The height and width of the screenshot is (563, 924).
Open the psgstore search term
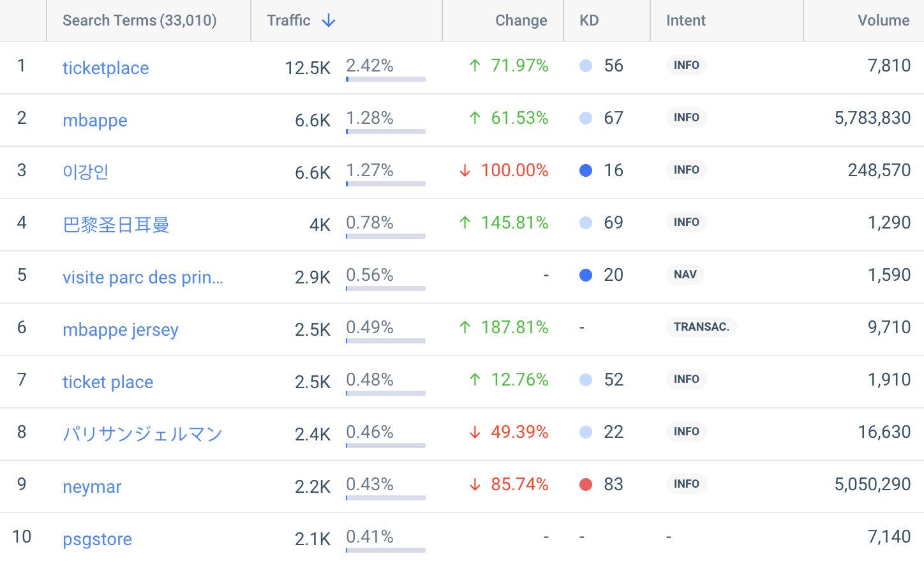coord(97,539)
